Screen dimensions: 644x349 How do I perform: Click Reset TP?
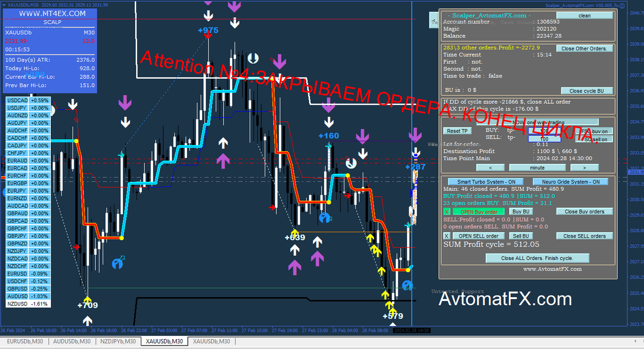point(457,131)
